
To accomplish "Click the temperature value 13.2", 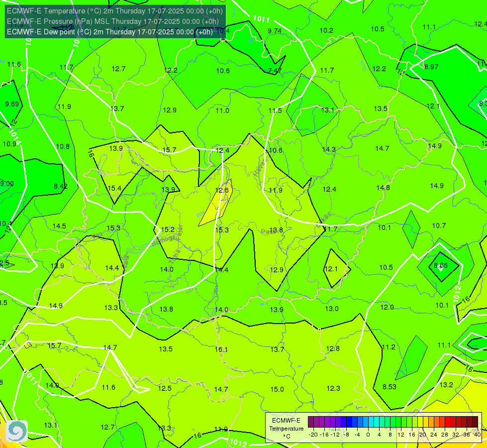I will [446, 385].
